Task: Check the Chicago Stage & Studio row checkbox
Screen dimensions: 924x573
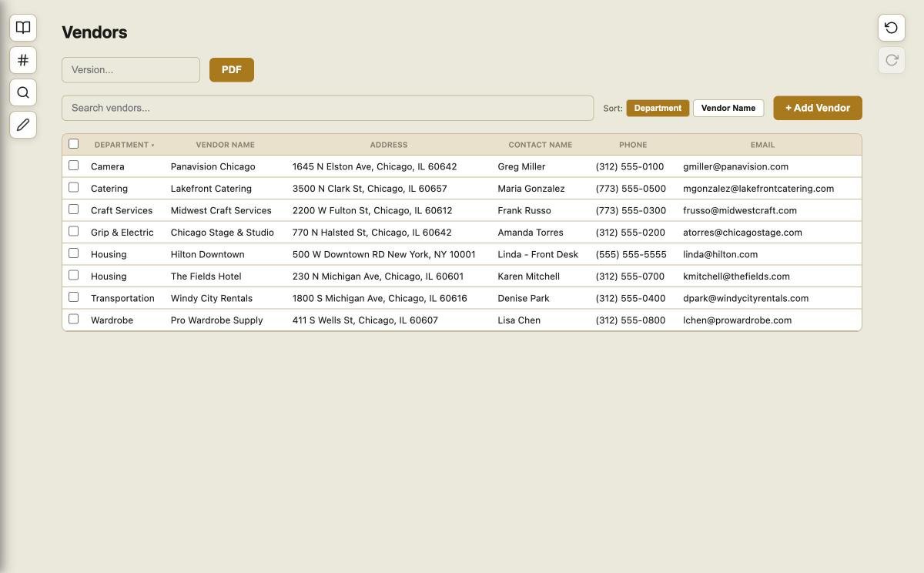Action: 74,231
